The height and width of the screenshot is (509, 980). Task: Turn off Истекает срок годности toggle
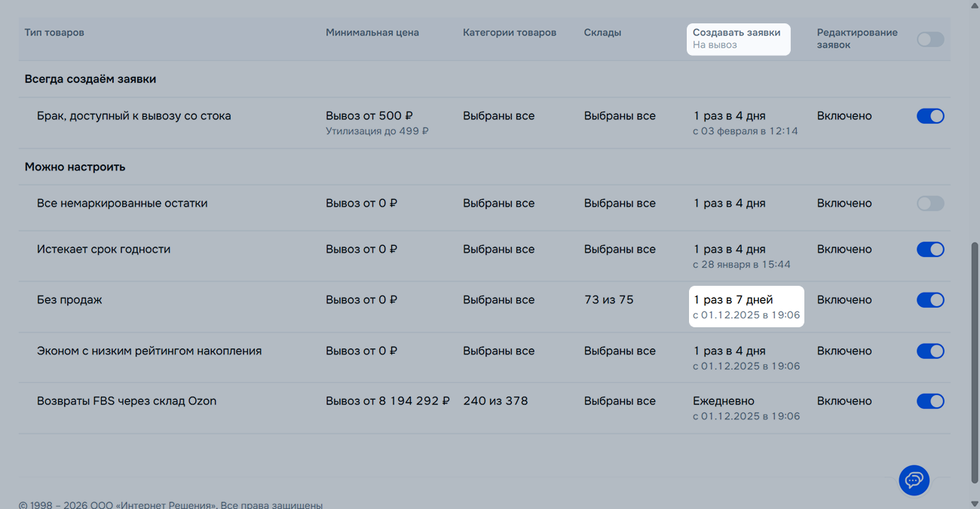click(x=930, y=250)
